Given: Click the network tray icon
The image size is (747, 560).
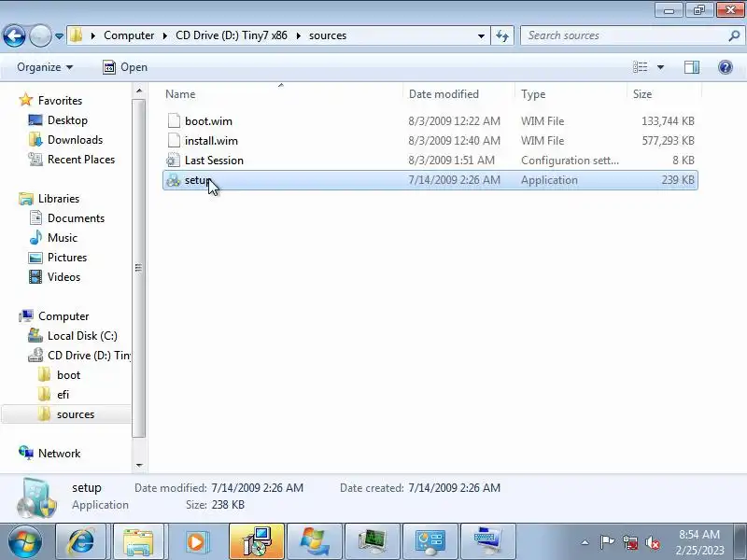Looking at the screenshot, I should 630,542.
